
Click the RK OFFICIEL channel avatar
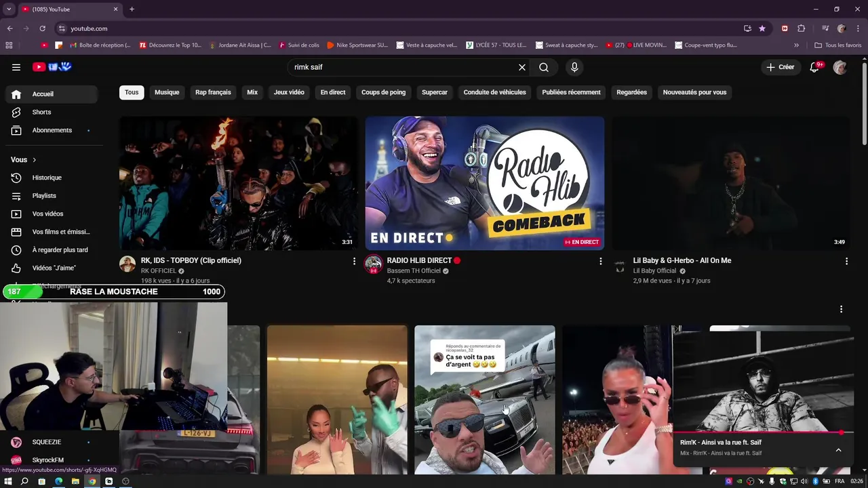(x=127, y=264)
